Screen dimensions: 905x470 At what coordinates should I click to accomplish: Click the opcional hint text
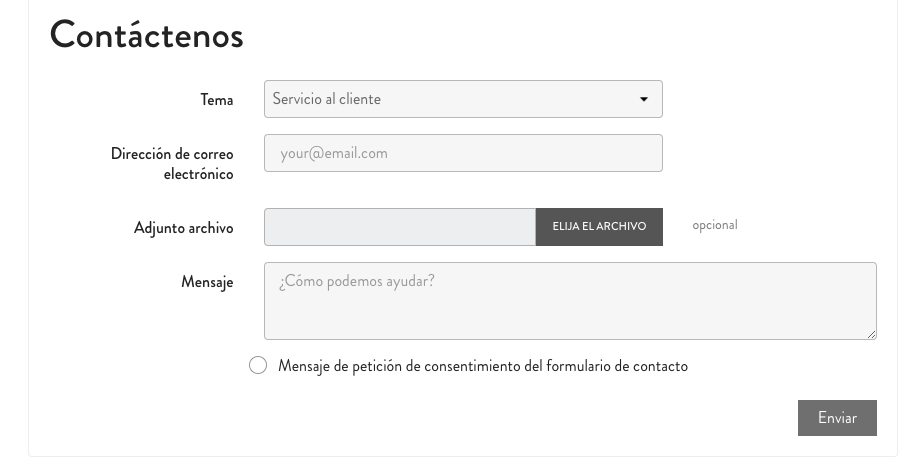point(715,225)
